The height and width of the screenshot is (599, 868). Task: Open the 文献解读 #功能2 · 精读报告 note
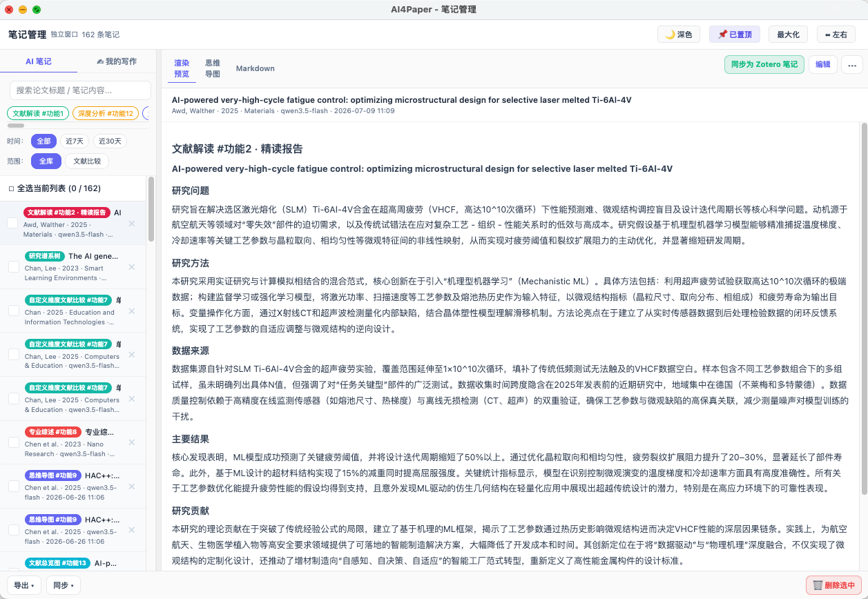(73, 223)
